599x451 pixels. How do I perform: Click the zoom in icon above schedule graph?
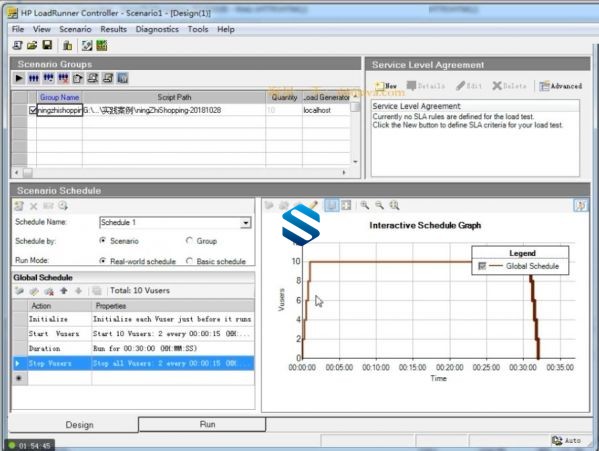pyautogui.click(x=365, y=205)
